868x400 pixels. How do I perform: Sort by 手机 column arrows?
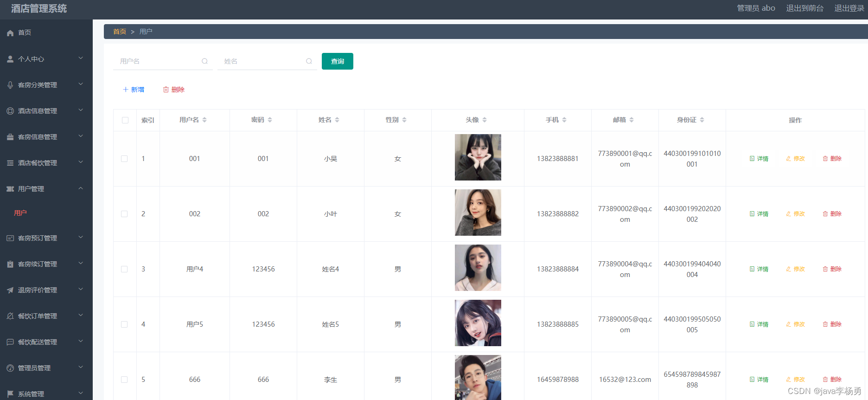pyautogui.click(x=564, y=120)
